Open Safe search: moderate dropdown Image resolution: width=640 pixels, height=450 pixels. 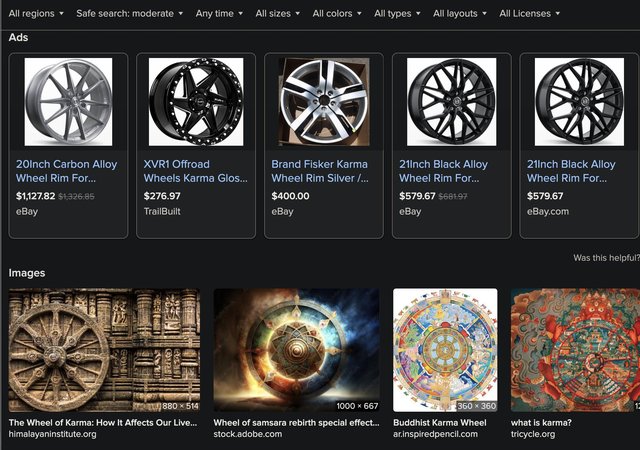point(129,13)
